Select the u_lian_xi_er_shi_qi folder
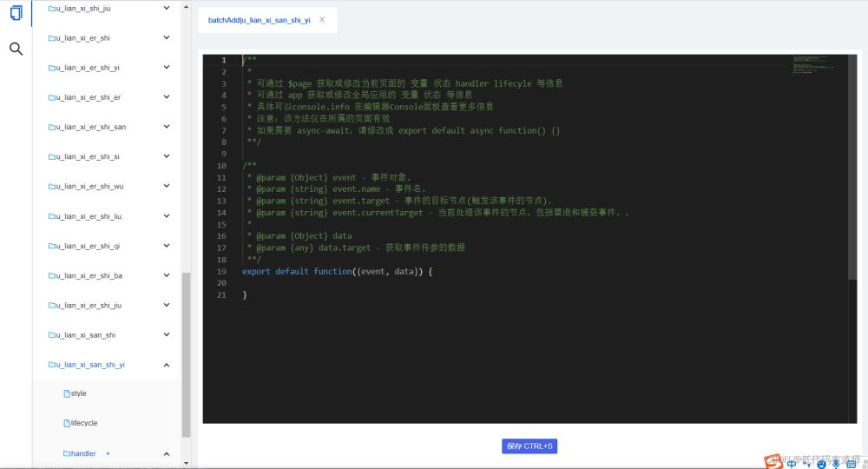This screenshot has width=868, height=469. pos(84,246)
